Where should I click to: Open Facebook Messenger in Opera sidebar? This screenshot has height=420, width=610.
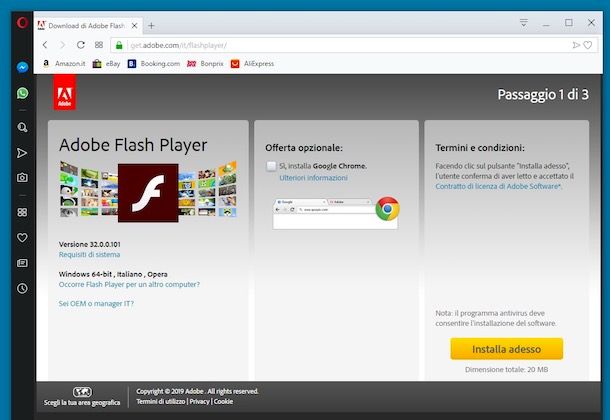(22, 67)
